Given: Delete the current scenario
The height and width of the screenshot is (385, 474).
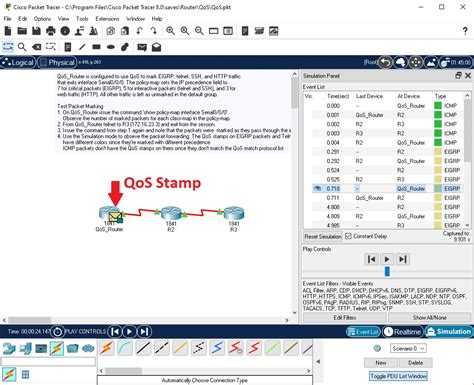Looking at the screenshot, I should point(416,363).
